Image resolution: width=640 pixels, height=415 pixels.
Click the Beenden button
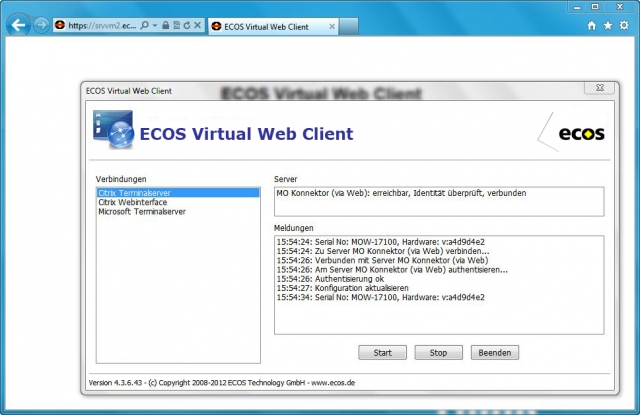(495, 353)
